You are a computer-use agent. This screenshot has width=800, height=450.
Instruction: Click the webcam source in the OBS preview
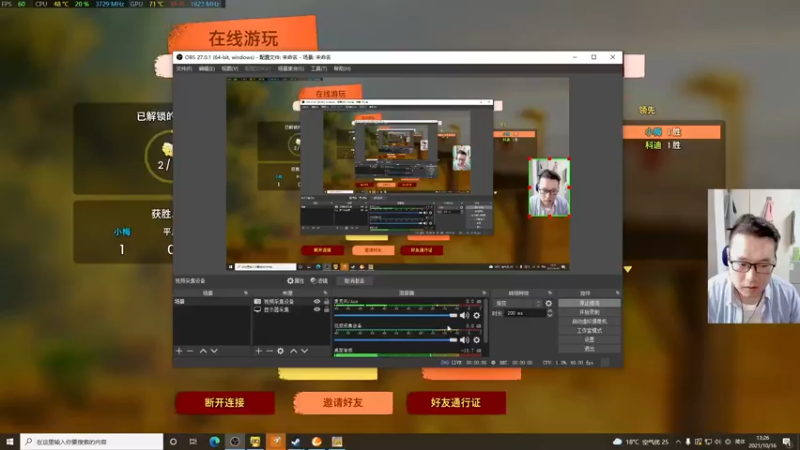coord(549,187)
